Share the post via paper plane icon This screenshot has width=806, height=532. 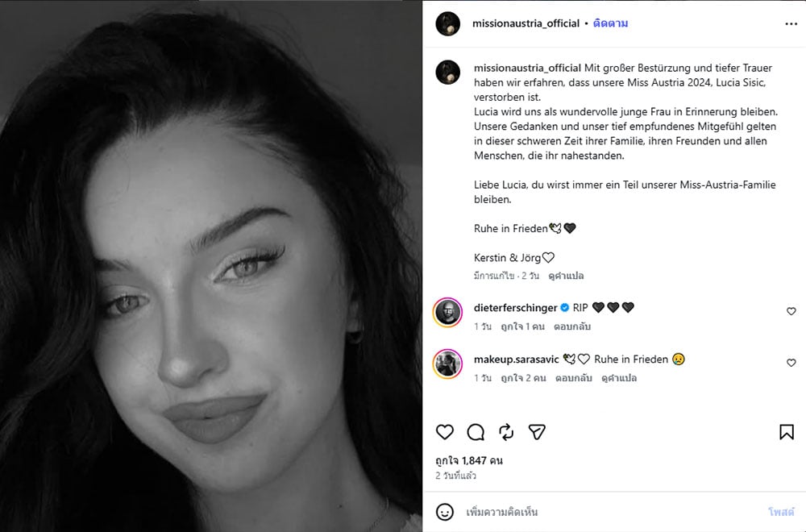537,432
